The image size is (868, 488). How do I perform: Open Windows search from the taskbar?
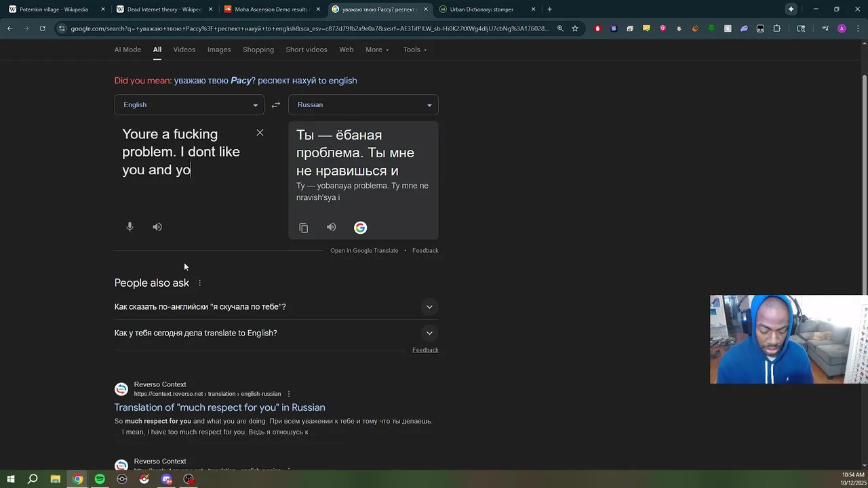pyautogui.click(x=33, y=479)
